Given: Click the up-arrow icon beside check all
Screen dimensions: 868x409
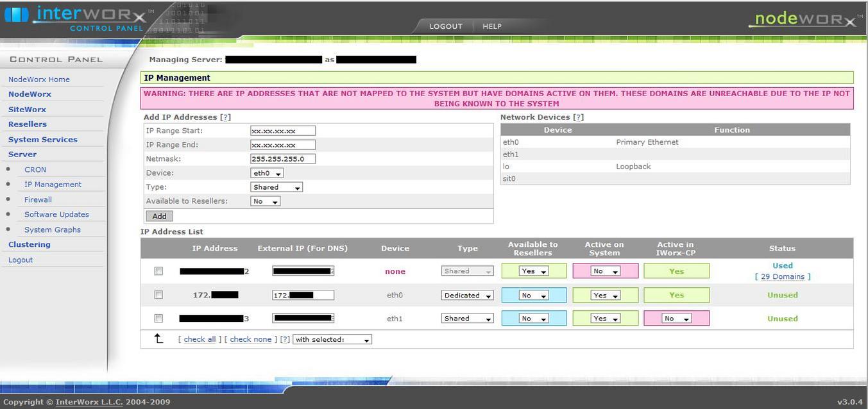Looking at the screenshot, I should pos(158,338).
